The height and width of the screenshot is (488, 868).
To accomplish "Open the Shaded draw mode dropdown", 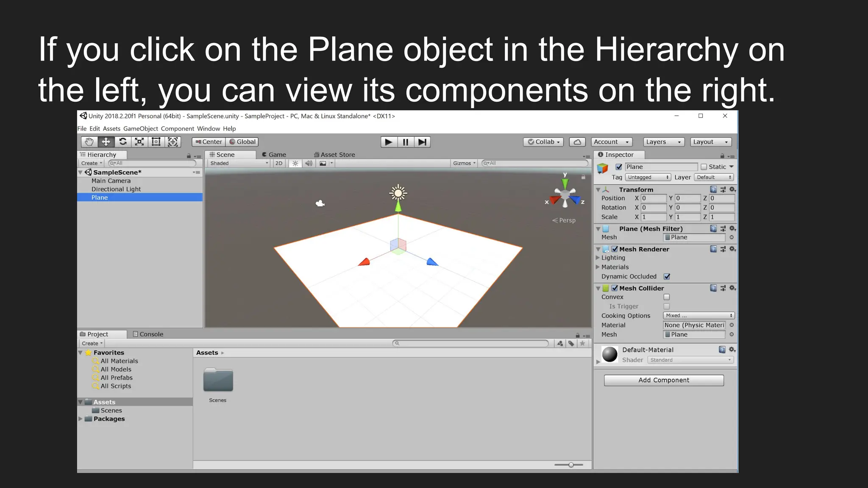I will click(239, 164).
